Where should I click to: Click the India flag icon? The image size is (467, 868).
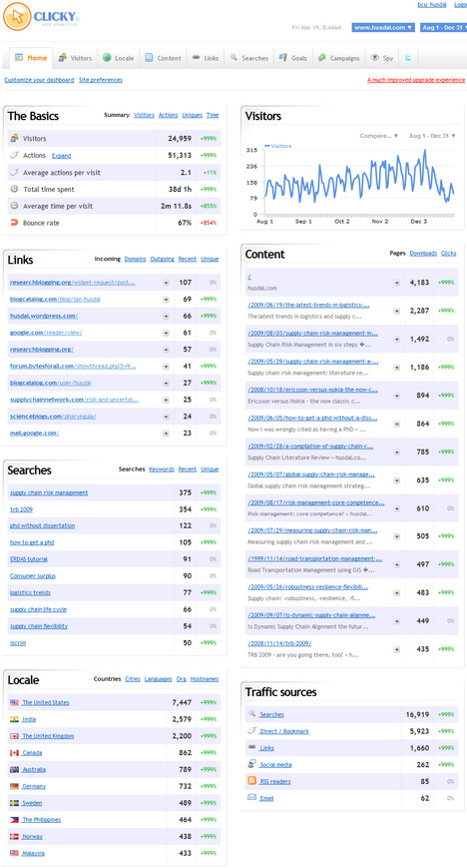[14, 719]
